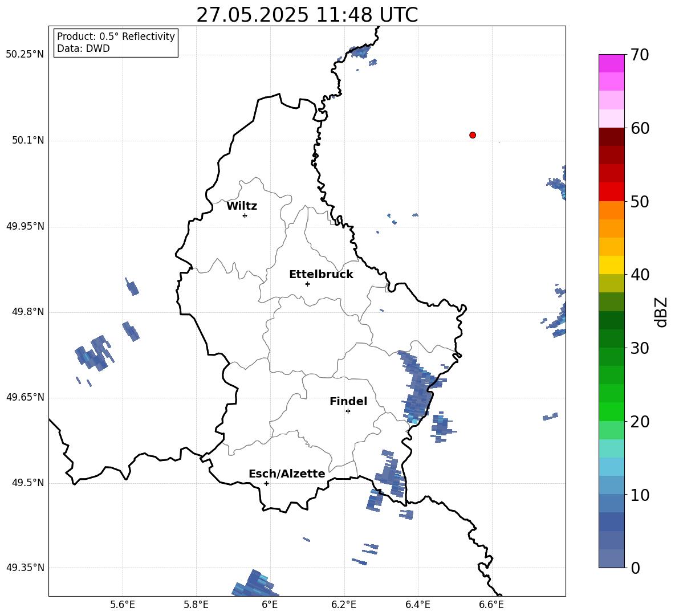
Task: Click the 40 colorbar tick label
Action: (640, 275)
